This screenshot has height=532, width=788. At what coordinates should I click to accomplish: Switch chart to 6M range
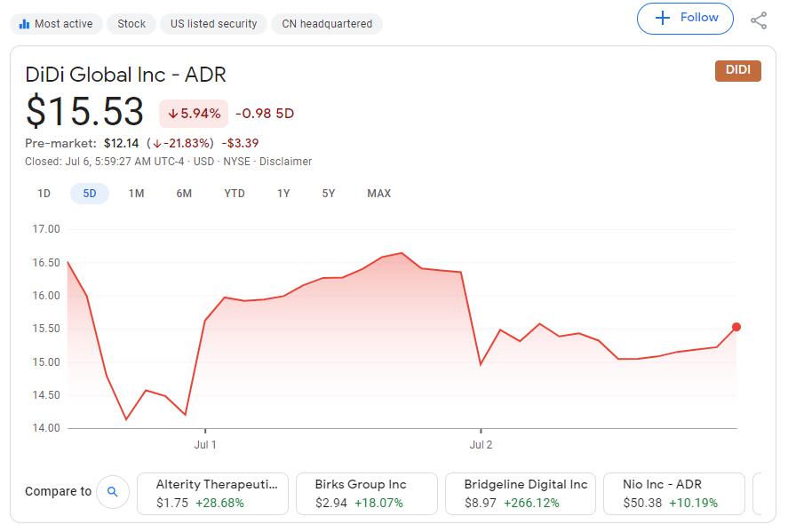tap(184, 194)
